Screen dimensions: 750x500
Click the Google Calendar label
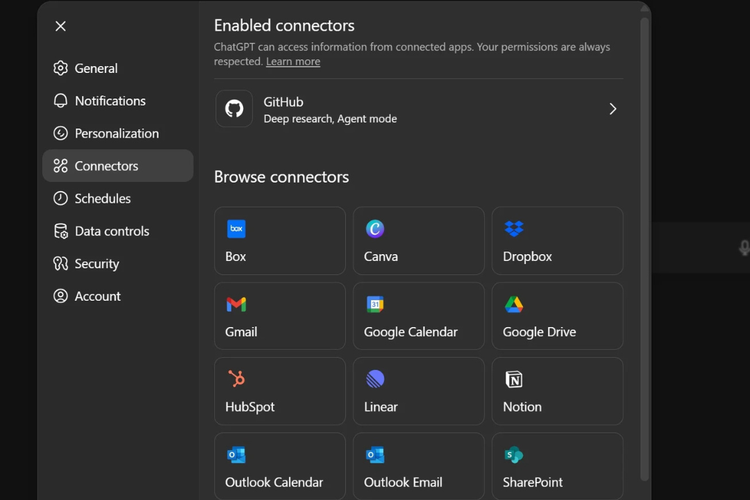pyautogui.click(x=410, y=332)
